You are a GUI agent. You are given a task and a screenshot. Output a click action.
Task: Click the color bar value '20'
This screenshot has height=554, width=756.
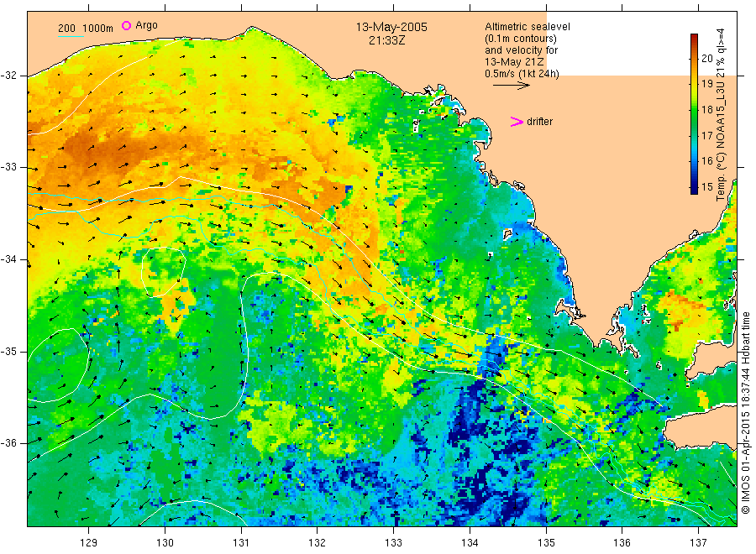pos(706,59)
